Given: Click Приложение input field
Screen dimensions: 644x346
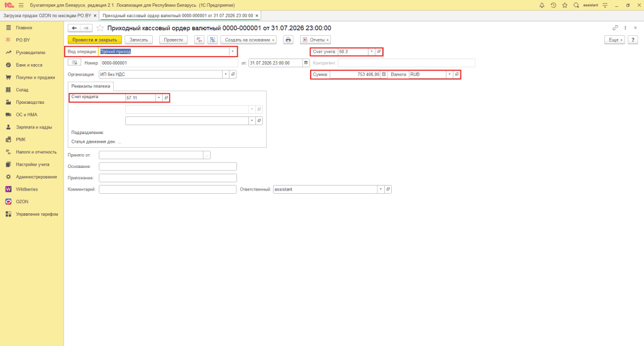Looking at the screenshot, I should tap(167, 178).
